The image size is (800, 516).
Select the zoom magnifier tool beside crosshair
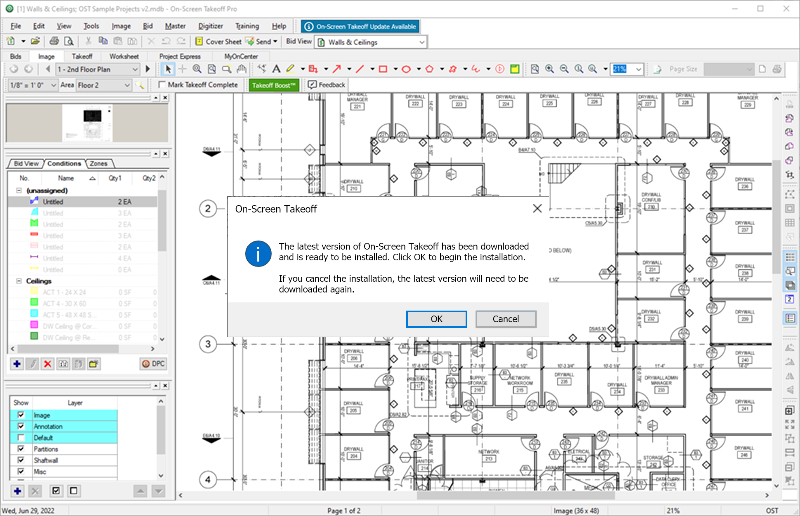click(197, 69)
